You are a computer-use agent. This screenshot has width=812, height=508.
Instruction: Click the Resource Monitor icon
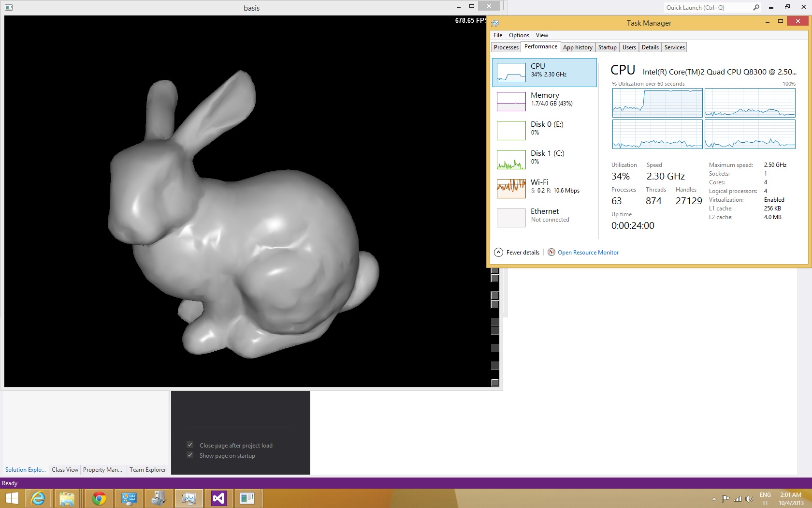pyautogui.click(x=551, y=252)
